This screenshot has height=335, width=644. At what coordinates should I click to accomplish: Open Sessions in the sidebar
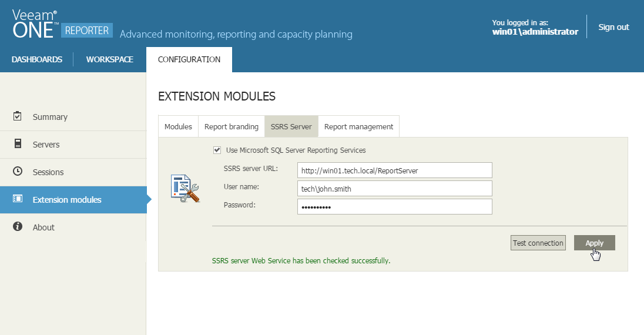point(73,172)
